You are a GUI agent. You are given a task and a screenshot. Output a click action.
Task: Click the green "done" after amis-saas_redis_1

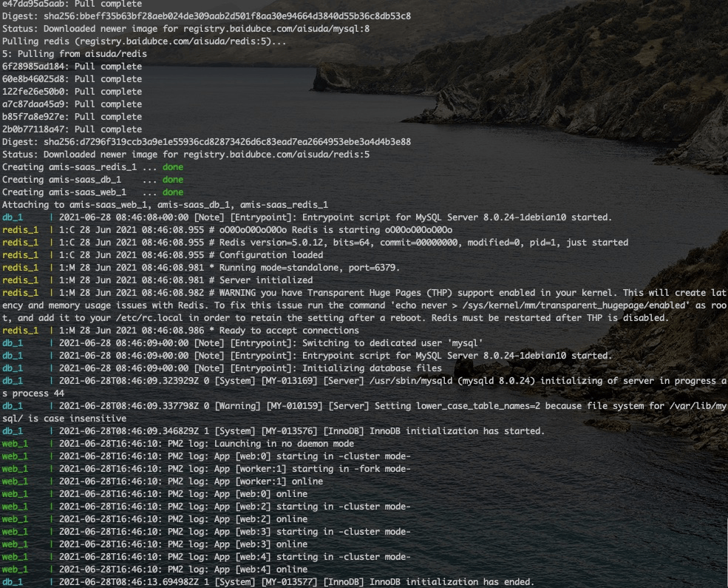173,167
